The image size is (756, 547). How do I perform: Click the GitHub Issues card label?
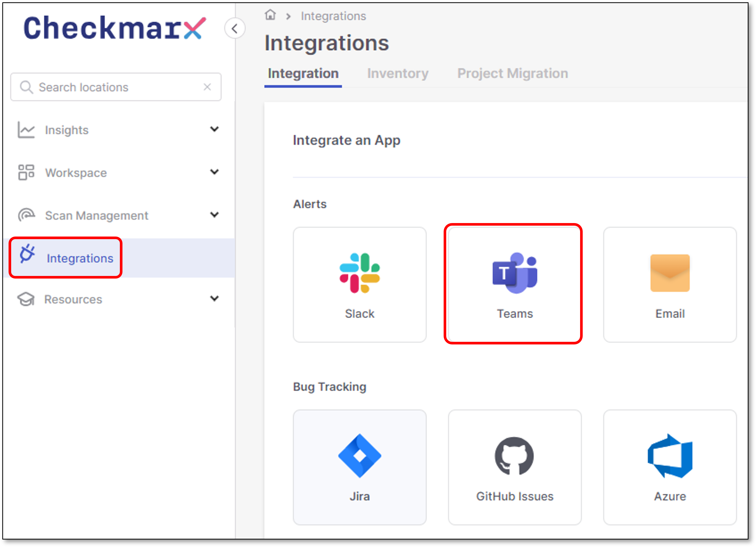515,496
